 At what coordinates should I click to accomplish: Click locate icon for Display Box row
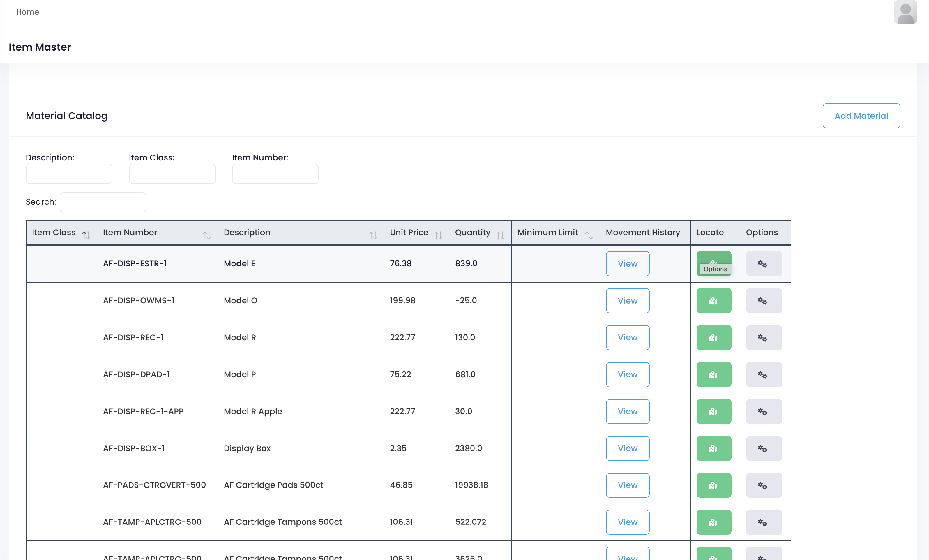coord(713,448)
